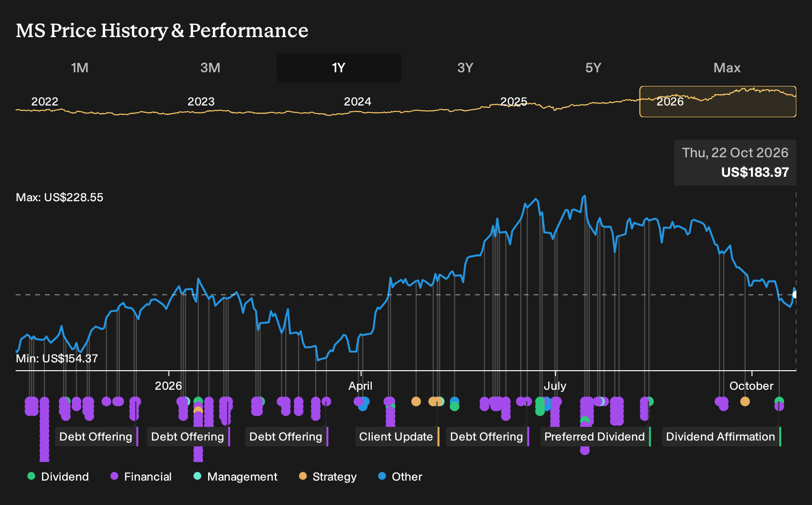Click the April axis label
The image size is (812, 505).
[361, 386]
